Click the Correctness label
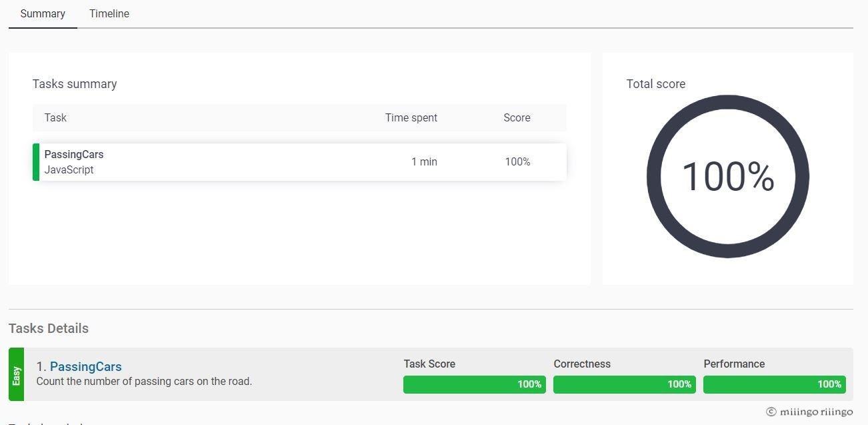This screenshot has width=868, height=425. coord(582,364)
